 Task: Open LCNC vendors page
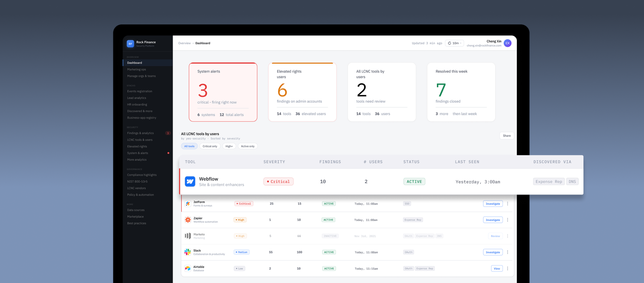click(x=137, y=188)
